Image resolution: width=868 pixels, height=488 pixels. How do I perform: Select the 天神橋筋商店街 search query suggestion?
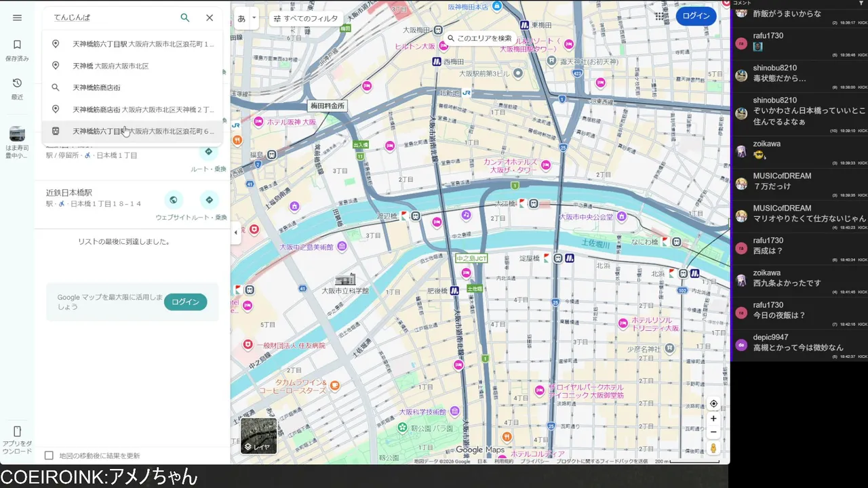coord(132,87)
